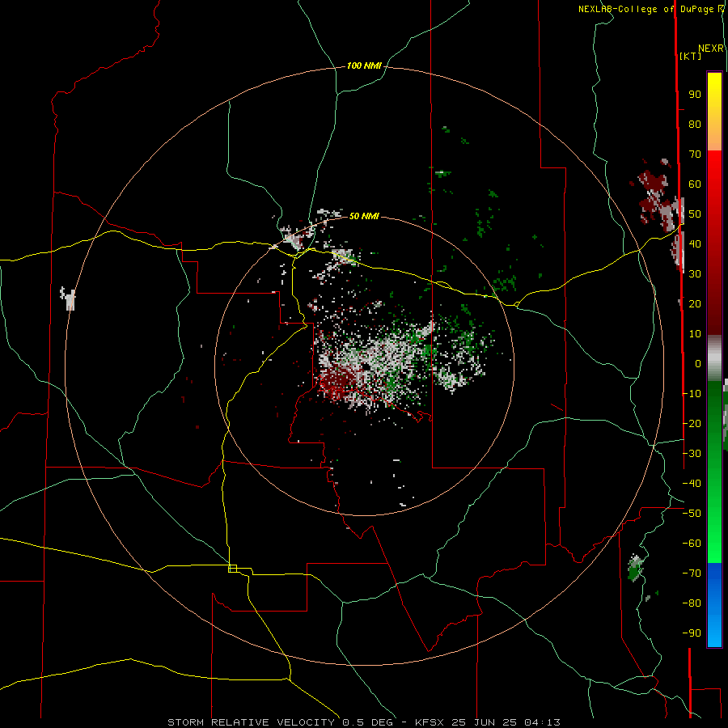
Task: Select the NEXLAB-College of DuPage header text
Action: (647, 9)
